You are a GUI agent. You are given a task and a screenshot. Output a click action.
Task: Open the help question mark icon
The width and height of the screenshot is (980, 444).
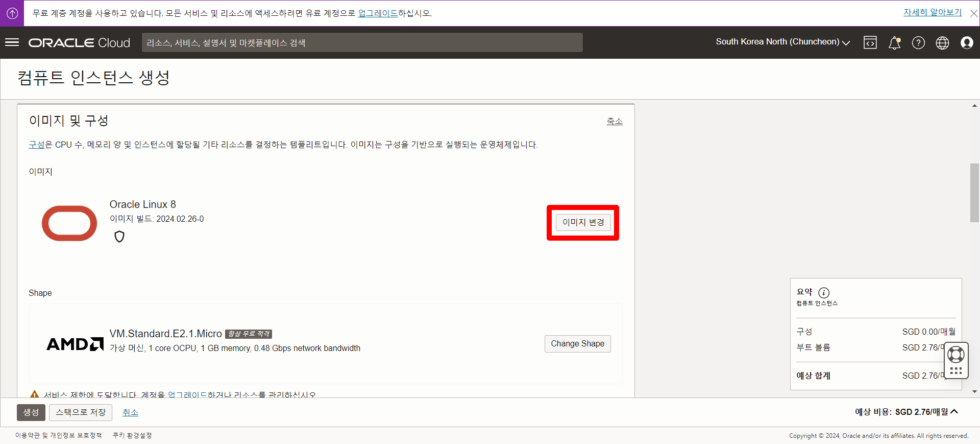click(918, 43)
